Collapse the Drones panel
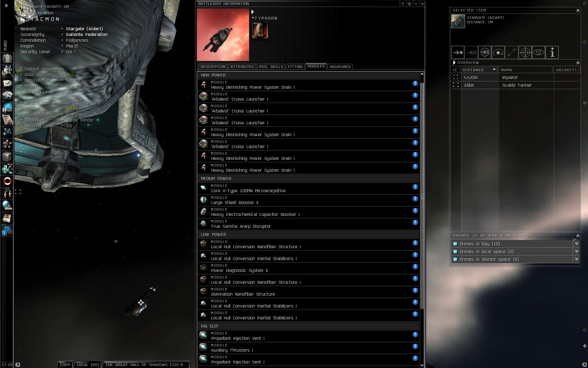 [x=578, y=236]
